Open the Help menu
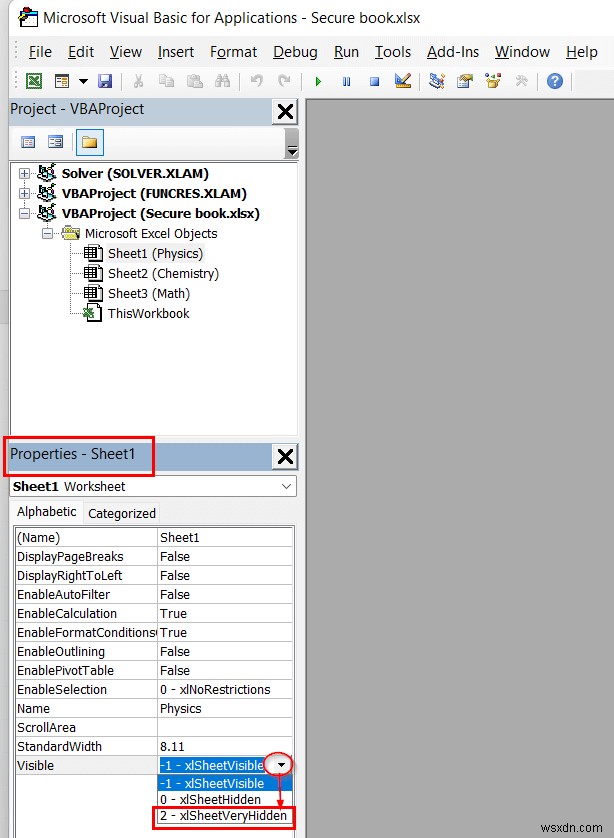The image size is (614, 838). [581, 52]
